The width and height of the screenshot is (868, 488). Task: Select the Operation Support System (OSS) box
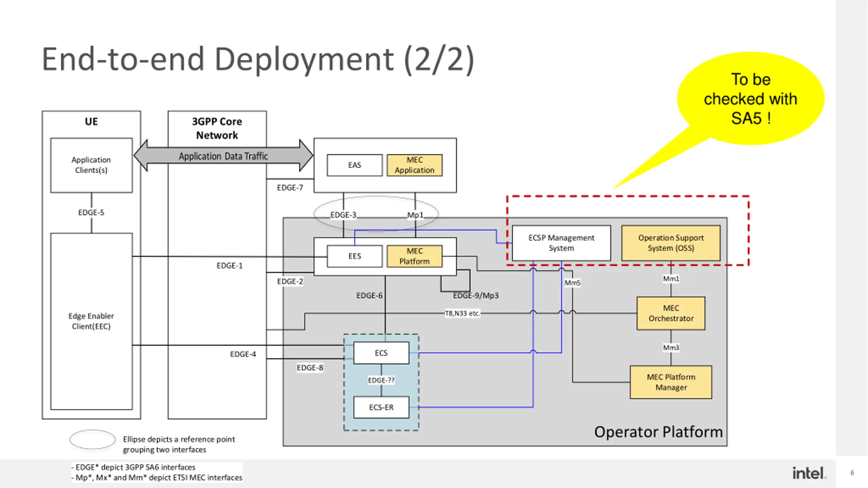(671, 243)
